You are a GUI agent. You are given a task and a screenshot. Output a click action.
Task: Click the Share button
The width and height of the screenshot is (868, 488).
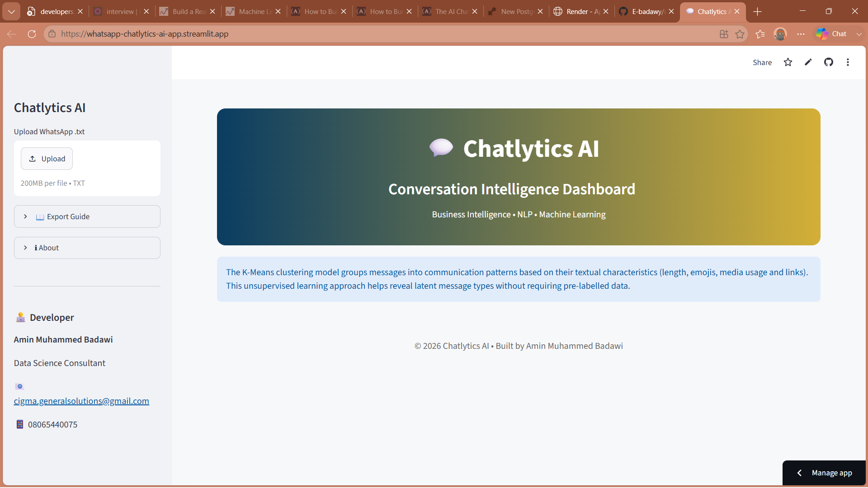tap(762, 62)
